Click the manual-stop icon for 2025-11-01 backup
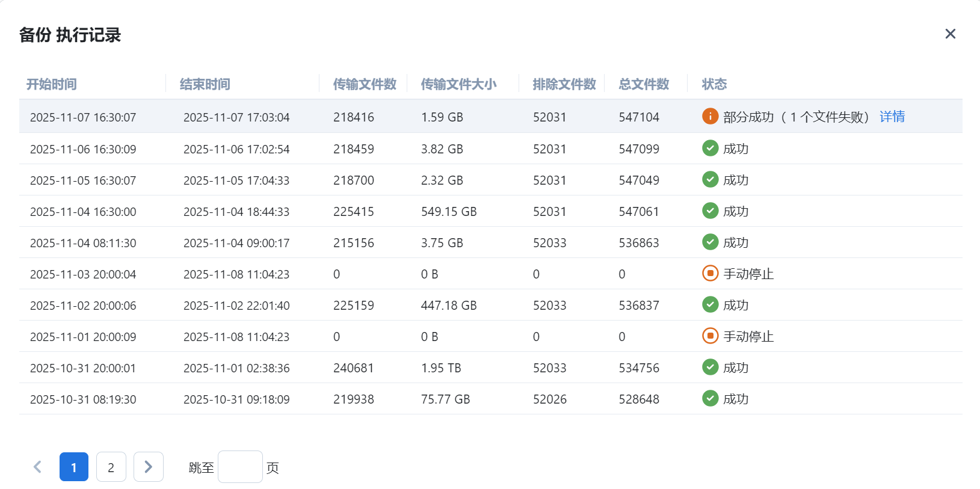The height and width of the screenshot is (489, 980). point(710,336)
